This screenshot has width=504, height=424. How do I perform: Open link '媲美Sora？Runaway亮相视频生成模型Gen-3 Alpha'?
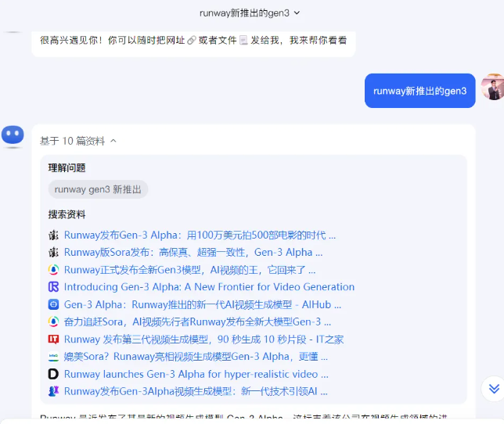pyautogui.click(x=196, y=357)
